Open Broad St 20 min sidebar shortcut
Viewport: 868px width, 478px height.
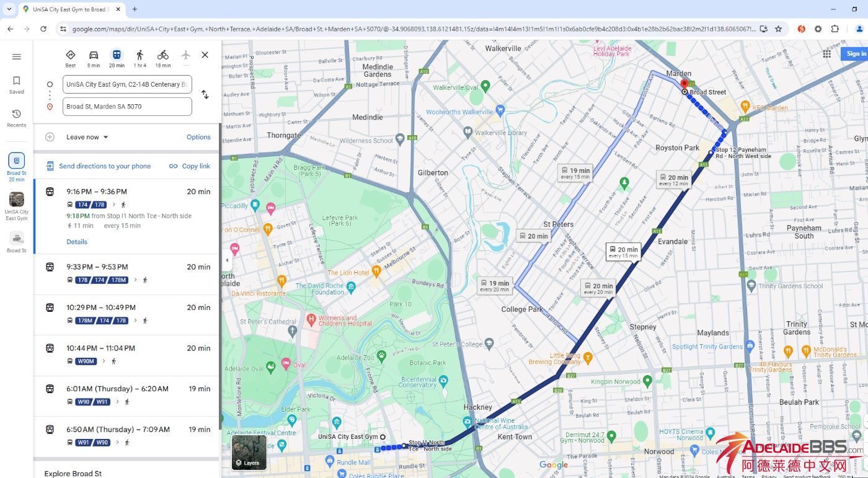click(17, 167)
